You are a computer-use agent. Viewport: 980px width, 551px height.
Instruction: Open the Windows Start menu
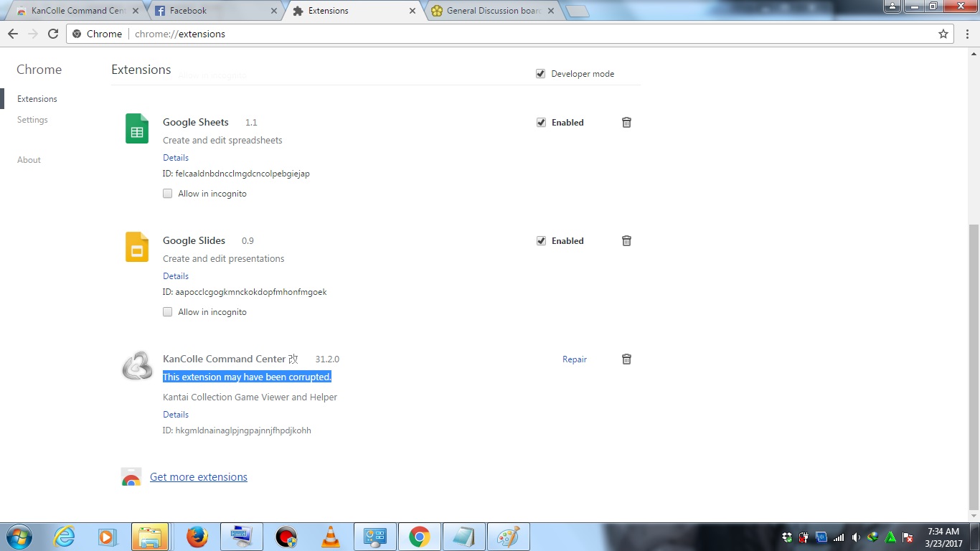(19, 537)
